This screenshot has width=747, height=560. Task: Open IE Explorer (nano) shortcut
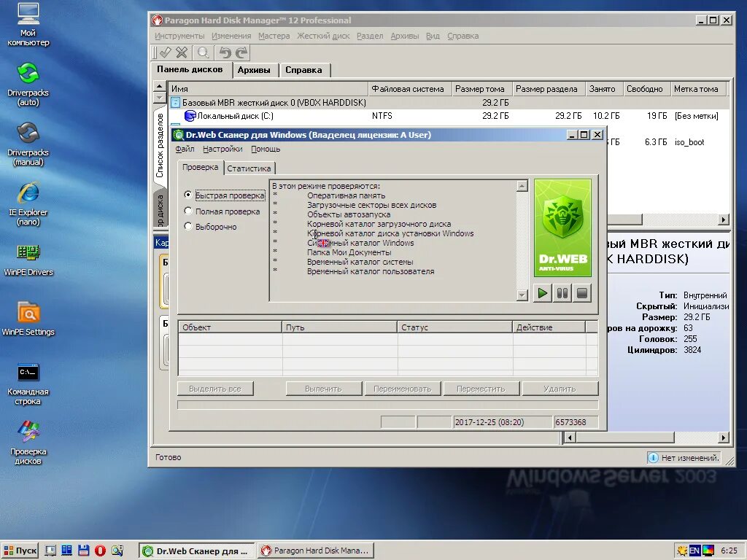pyautogui.click(x=28, y=204)
